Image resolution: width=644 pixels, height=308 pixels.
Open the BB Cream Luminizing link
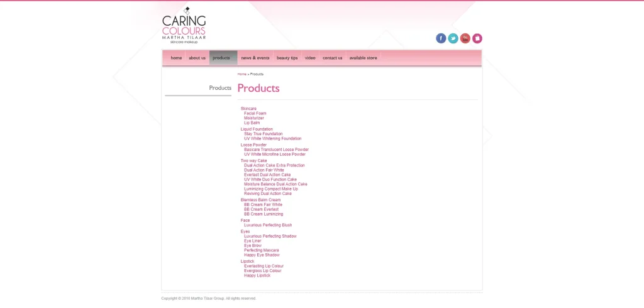click(264, 214)
